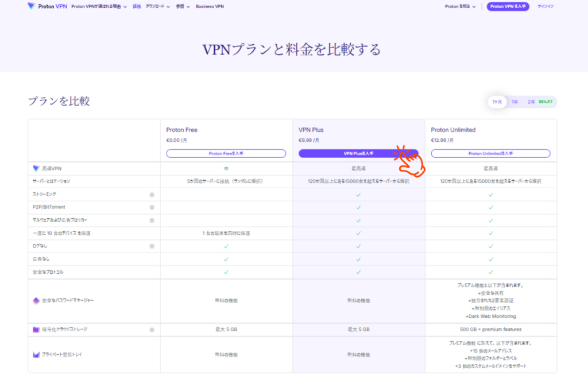The image size is (588, 392).
Task: Open the info icon for ストリーミング row
Action: [x=152, y=195]
